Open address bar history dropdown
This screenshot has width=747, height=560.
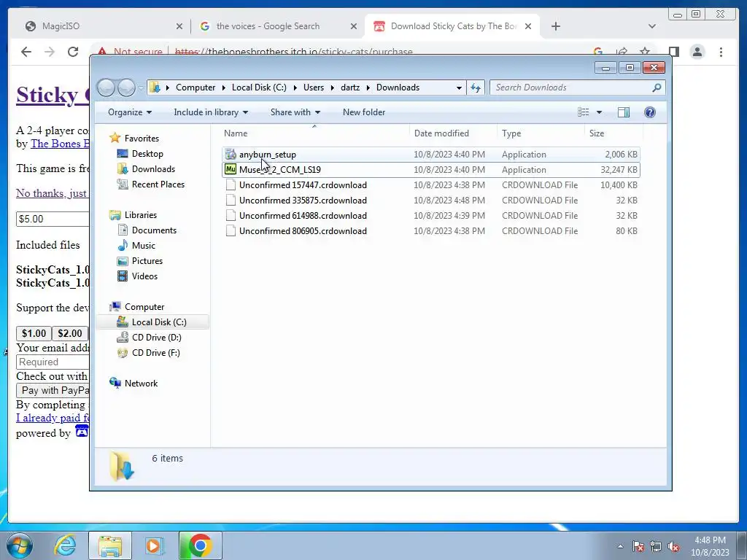pos(459,87)
